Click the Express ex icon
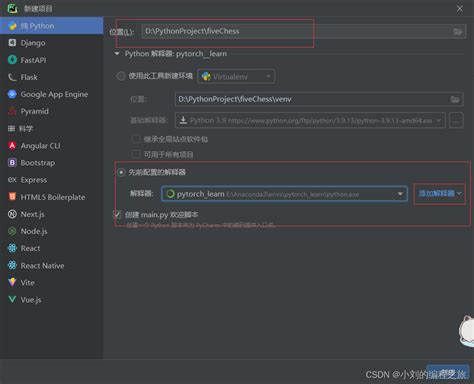 (12, 180)
